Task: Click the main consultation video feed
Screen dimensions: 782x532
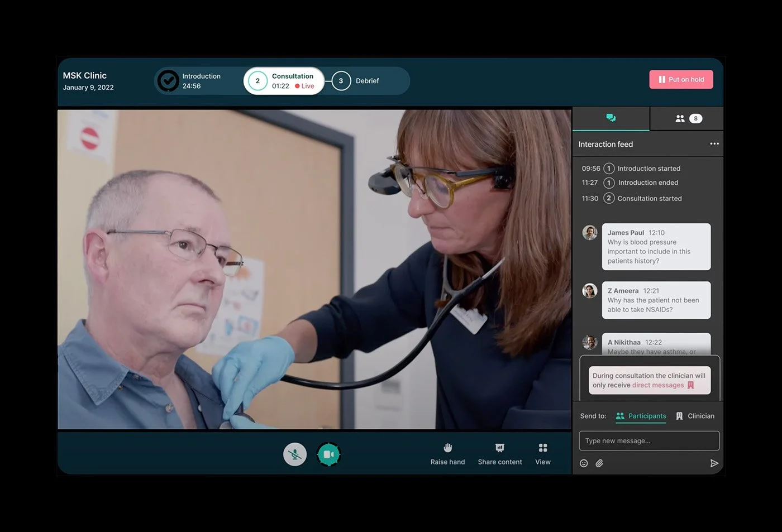Action: pos(314,269)
